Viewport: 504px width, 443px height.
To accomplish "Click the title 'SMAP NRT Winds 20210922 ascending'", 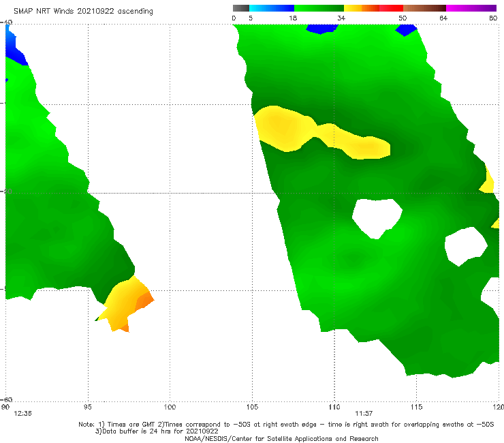I will pyautogui.click(x=83, y=11).
